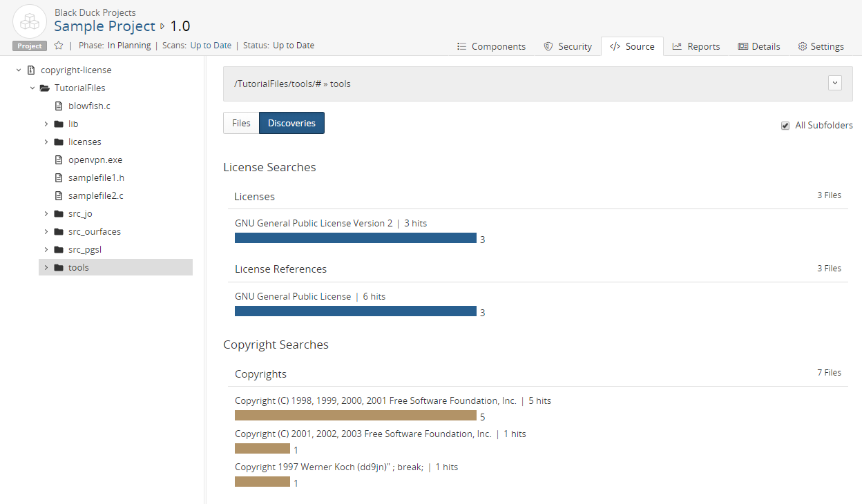Select samplefile2.c in the file tree

tap(95, 196)
